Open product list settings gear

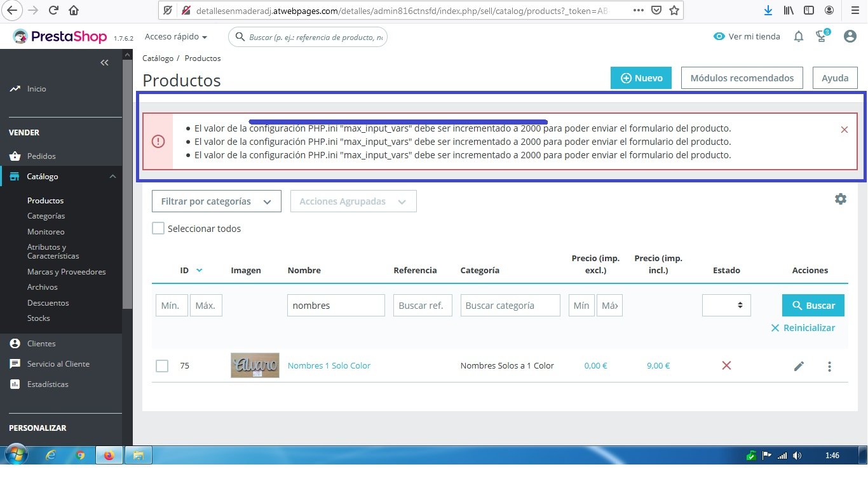coord(841,199)
